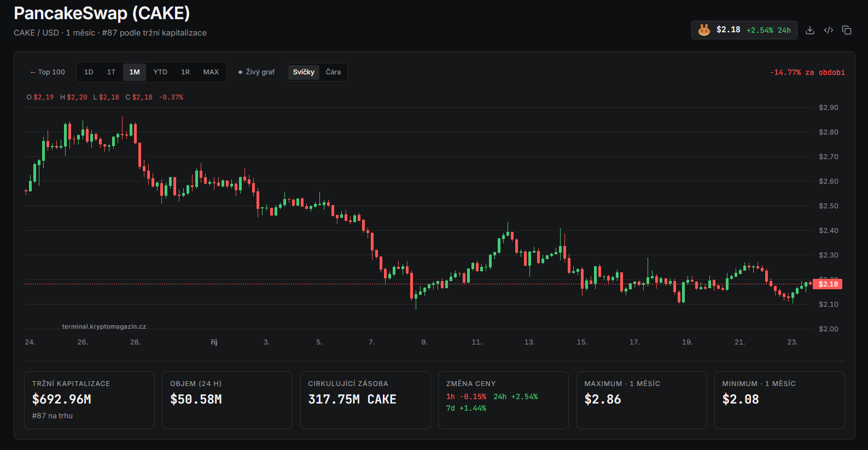This screenshot has height=450, width=868.
Task: Click the '#87 na trhu' rank text
Action: coord(53,416)
